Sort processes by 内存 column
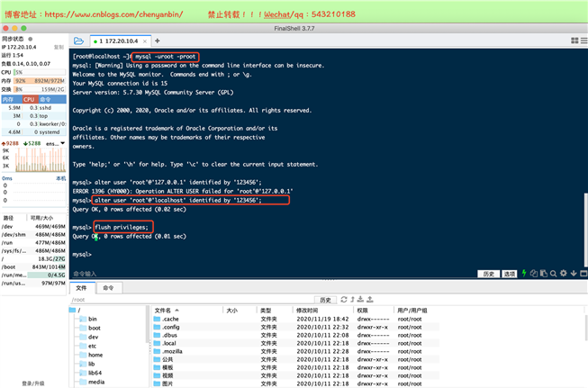 [x=12, y=99]
